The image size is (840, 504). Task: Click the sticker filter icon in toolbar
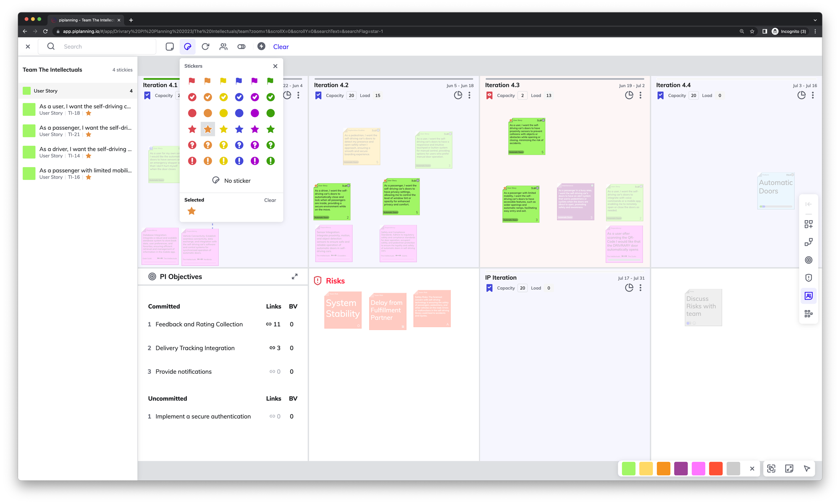pos(187,47)
